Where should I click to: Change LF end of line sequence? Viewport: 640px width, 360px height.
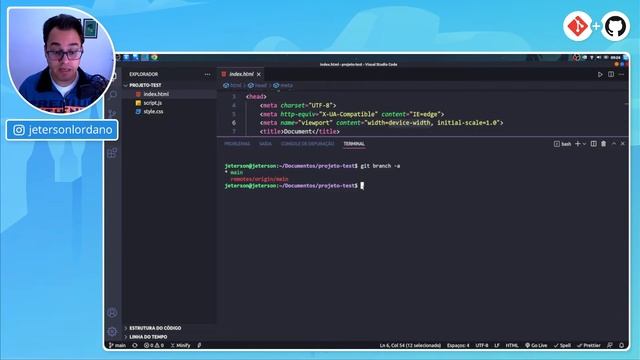(497, 345)
